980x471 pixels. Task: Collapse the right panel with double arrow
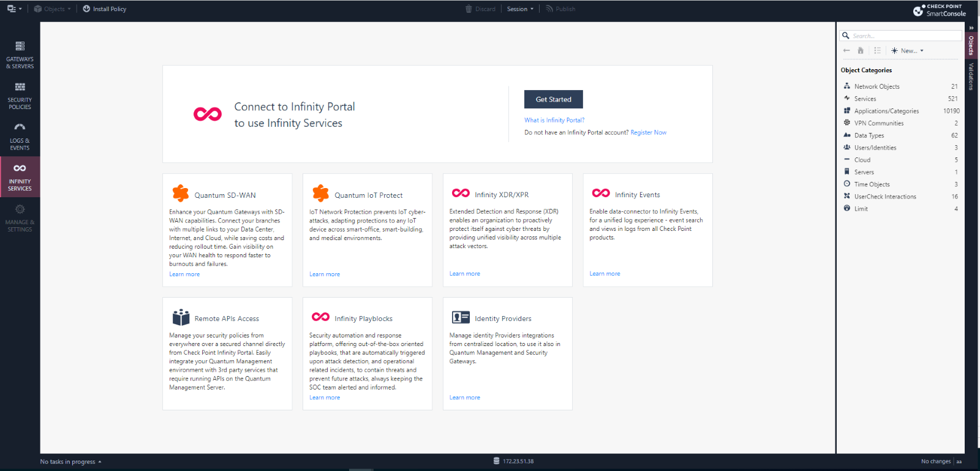tap(971, 28)
